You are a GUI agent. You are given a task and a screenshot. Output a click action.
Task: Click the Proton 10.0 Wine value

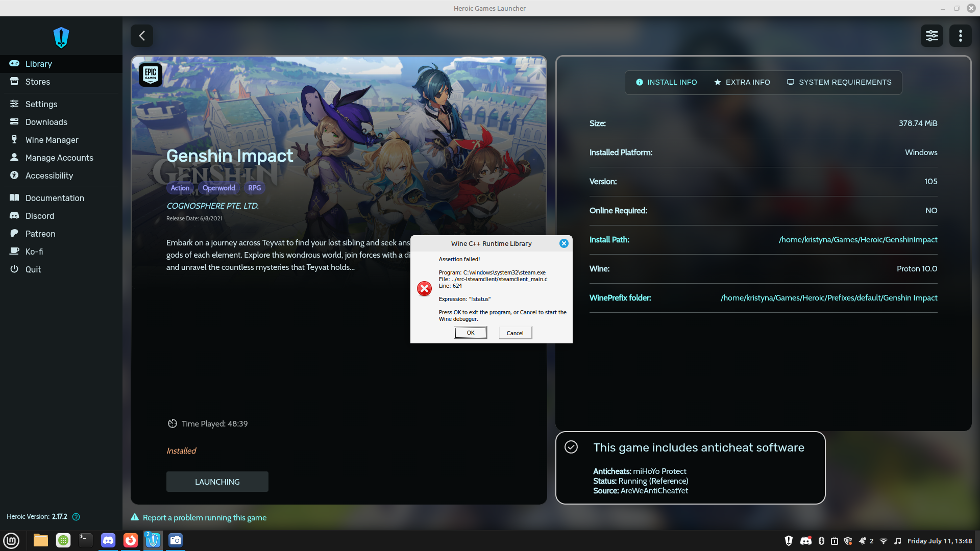point(917,269)
